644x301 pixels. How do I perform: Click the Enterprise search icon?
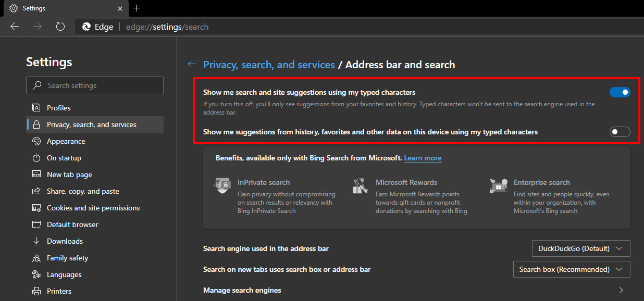[x=499, y=185]
